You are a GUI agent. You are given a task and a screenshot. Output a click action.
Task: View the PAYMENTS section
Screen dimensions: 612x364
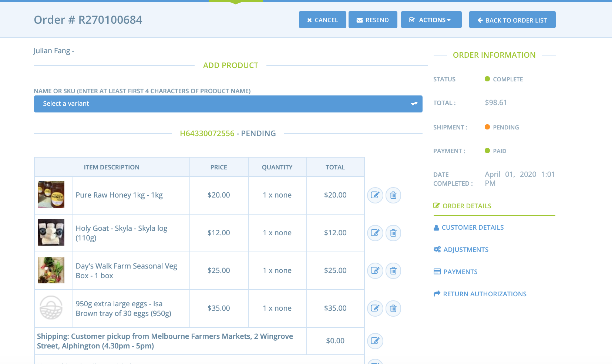455,272
